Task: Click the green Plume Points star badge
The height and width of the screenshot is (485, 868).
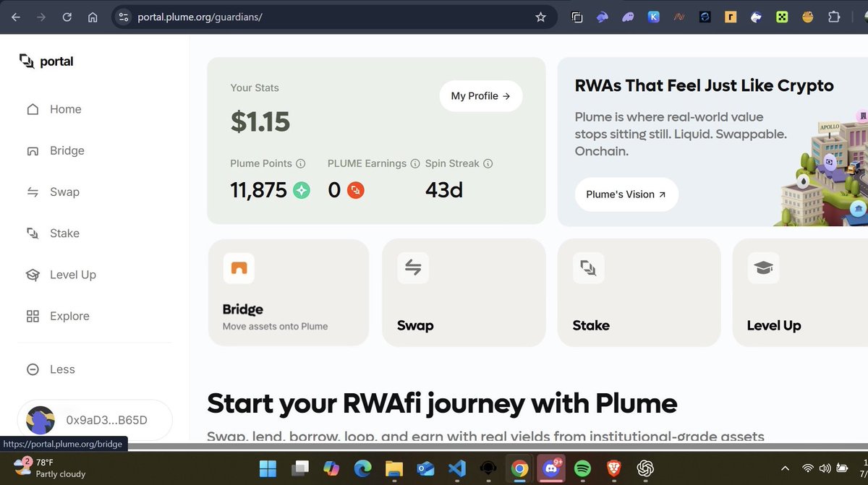Action: click(302, 190)
